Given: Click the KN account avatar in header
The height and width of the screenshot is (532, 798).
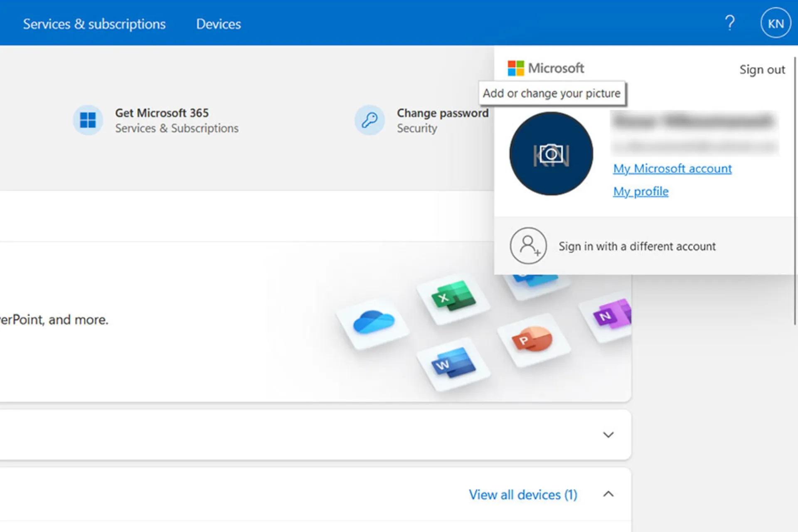Looking at the screenshot, I should 775,23.
